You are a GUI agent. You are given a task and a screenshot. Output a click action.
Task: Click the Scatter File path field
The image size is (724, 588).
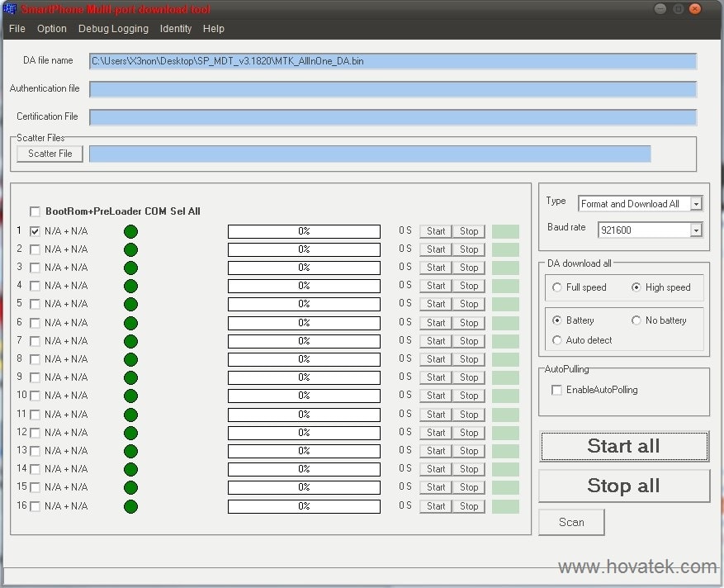(x=370, y=154)
